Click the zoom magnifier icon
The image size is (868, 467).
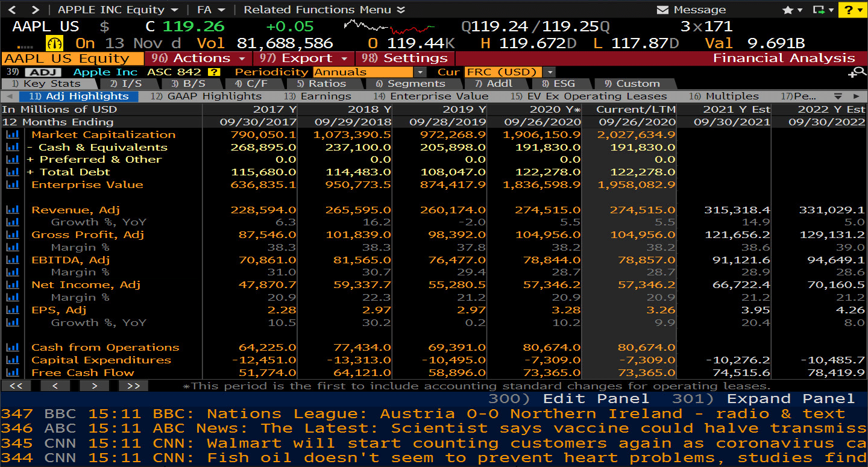(857, 72)
